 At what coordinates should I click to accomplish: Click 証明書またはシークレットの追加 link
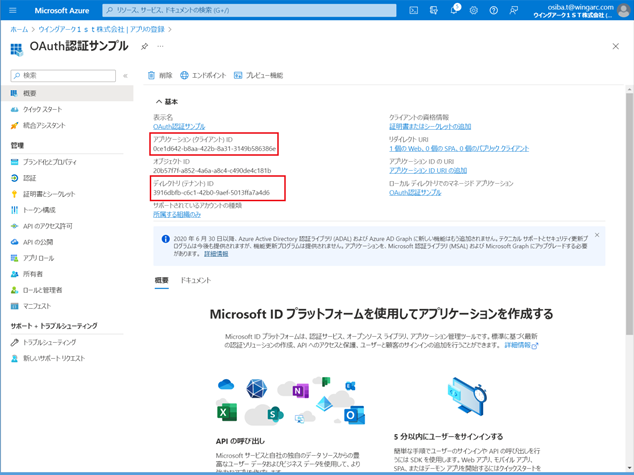tap(430, 127)
